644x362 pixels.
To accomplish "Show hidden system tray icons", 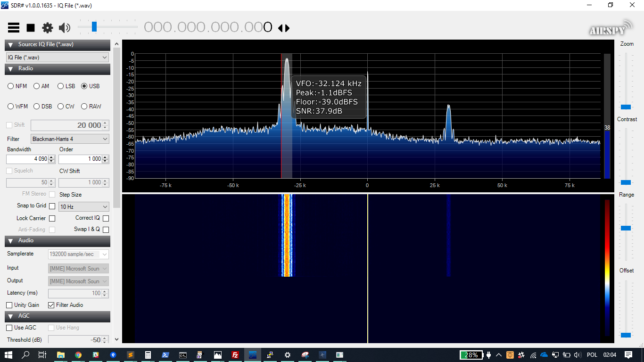I will (499, 355).
